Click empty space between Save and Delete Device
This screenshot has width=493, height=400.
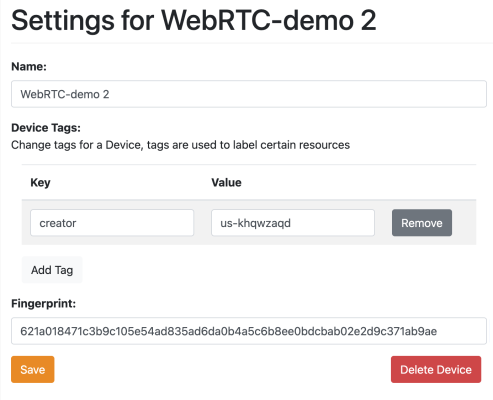tap(222, 369)
